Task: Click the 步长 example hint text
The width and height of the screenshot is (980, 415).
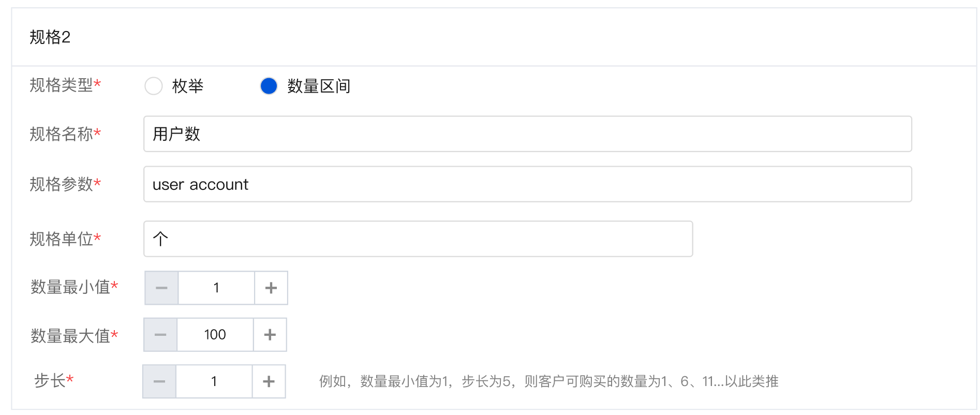Action: 548,381
